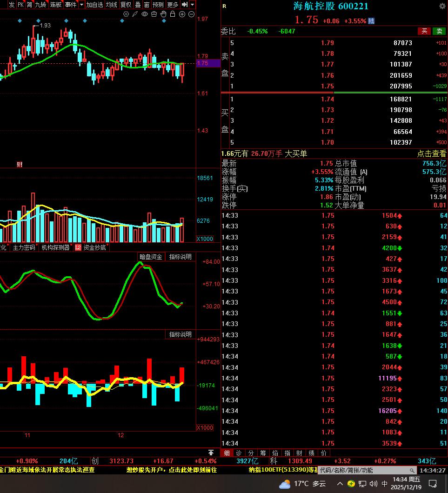Toggle the 连板 display
Screen dimensions: 448x493
pos(56,4)
